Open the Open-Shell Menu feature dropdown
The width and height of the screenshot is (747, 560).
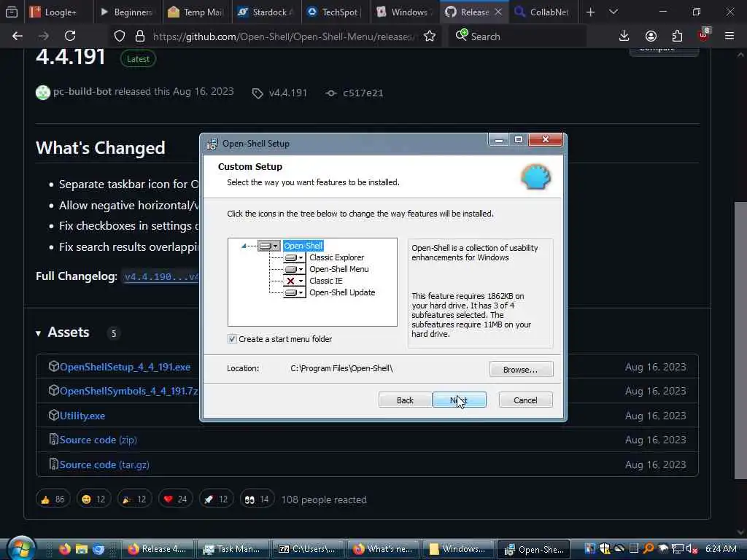[295, 269]
